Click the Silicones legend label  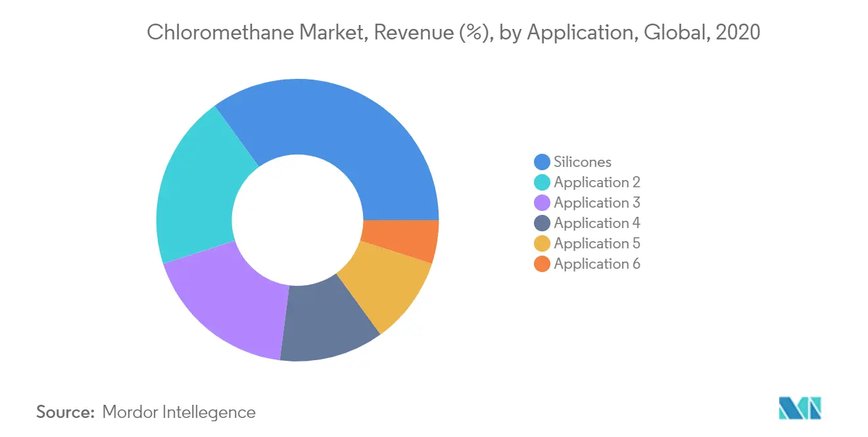click(x=583, y=162)
